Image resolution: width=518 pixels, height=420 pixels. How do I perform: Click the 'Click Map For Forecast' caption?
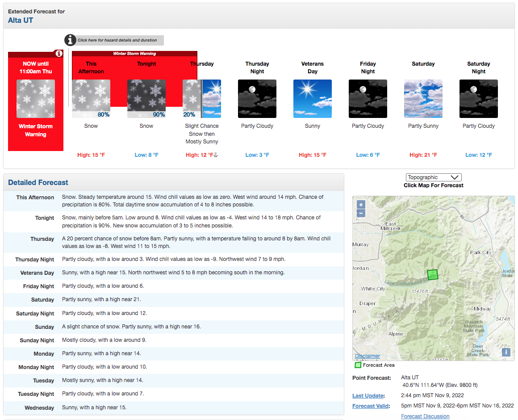434,185
